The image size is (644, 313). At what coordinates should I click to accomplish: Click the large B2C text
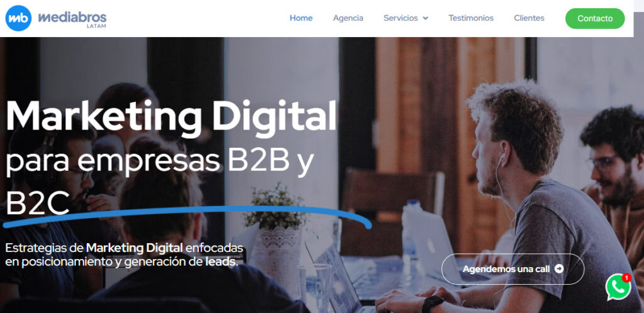click(x=37, y=203)
